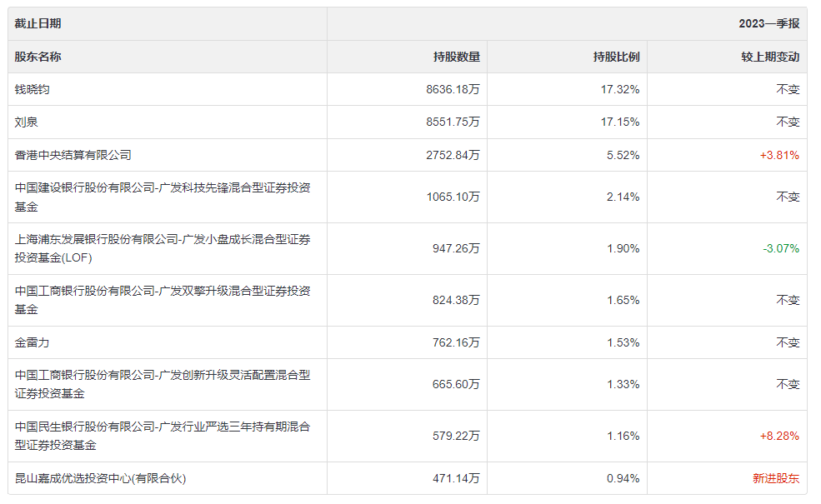Click the 截止日期 header cell

click(x=38, y=23)
